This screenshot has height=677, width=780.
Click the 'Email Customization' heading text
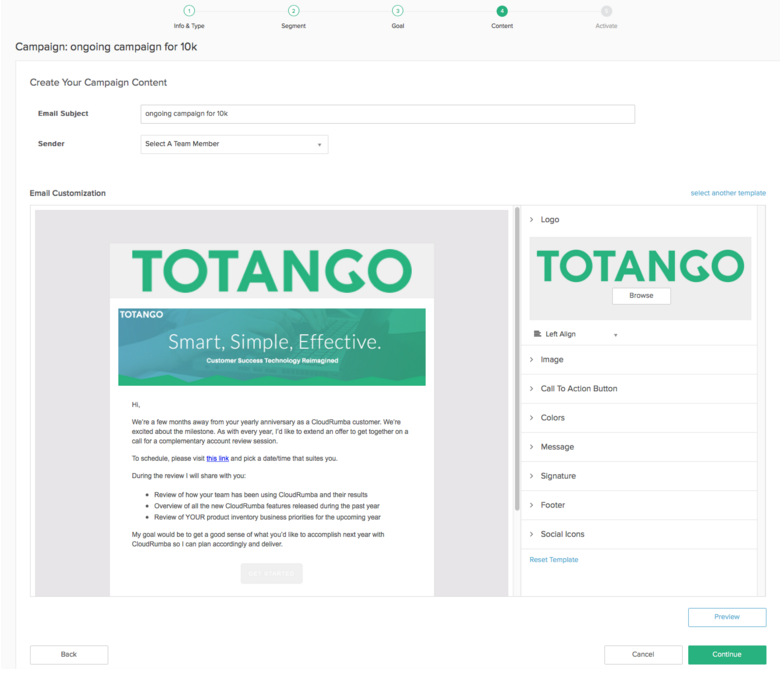click(68, 193)
